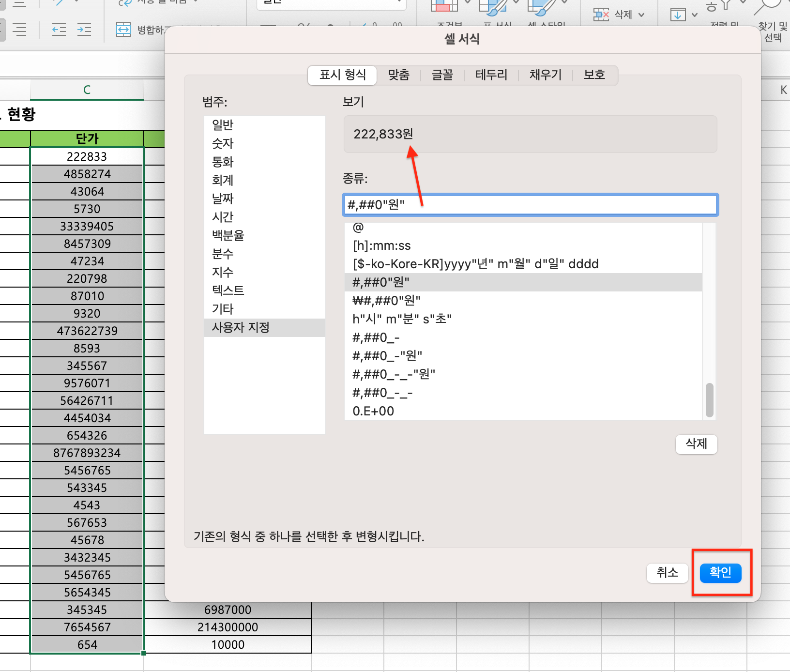790x672 pixels.
Task: Select the 통화 category
Action: pos(265,162)
